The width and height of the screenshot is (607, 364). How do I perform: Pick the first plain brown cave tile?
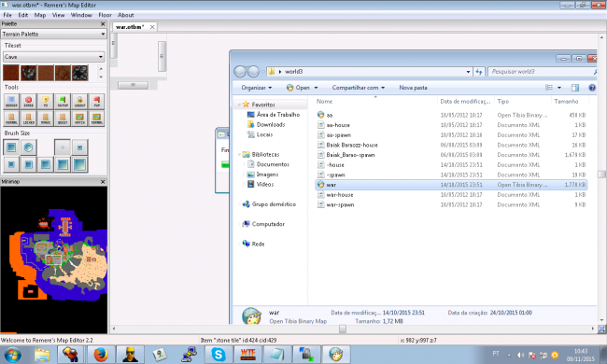11,73
